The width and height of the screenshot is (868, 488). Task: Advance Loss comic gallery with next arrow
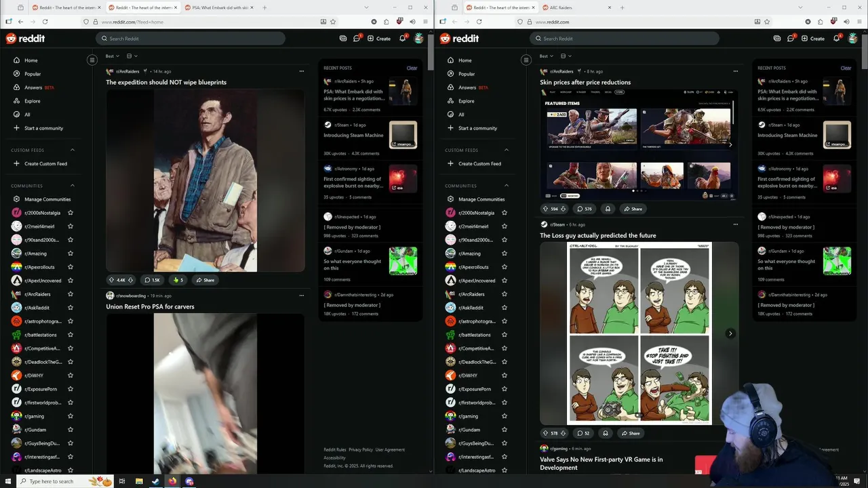click(730, 333)
